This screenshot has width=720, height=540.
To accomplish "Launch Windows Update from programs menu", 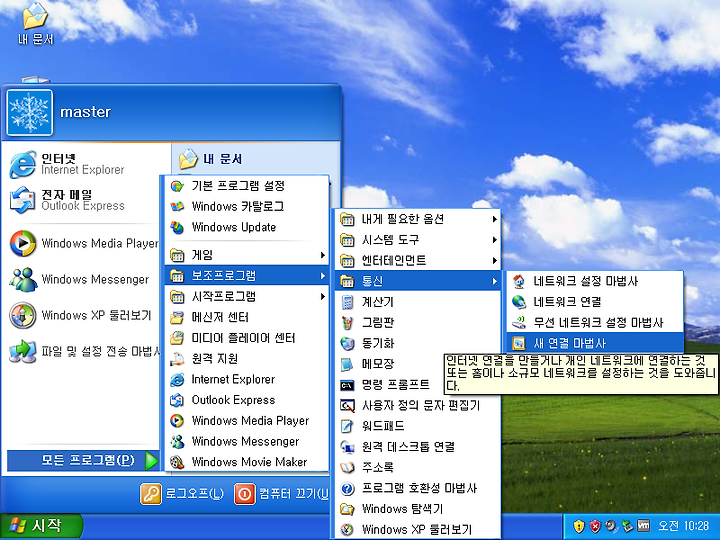I will click(x=247, y=227).
